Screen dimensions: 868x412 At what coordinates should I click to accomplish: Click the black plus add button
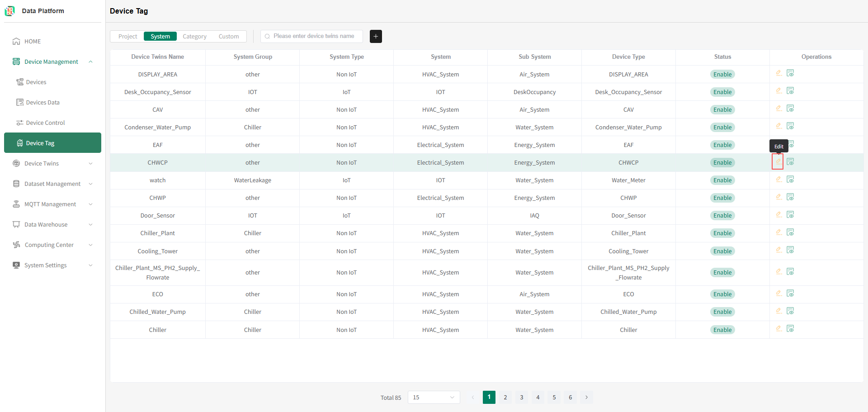point(376,36)
